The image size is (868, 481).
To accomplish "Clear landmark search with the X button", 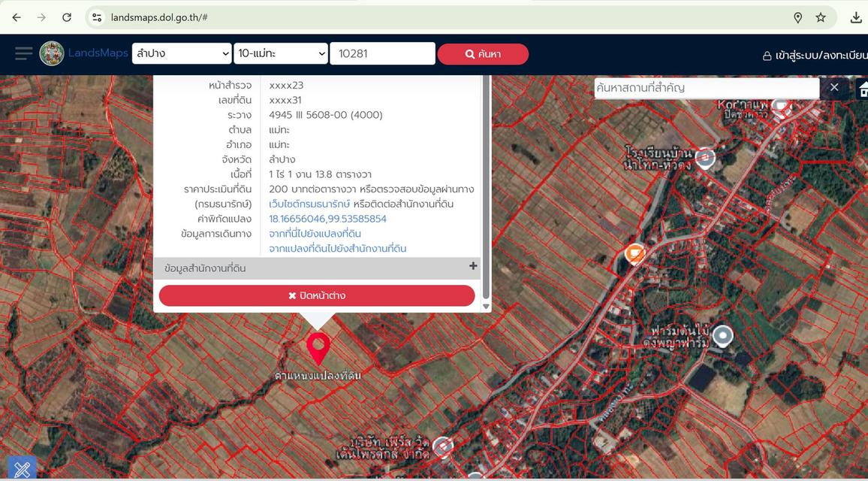I will [834, 87].
